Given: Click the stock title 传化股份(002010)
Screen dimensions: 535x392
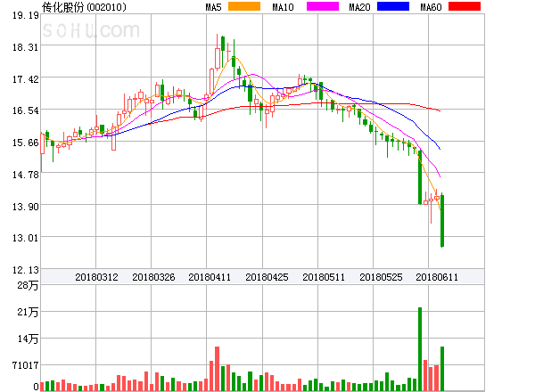Looking at the screenshot, I should click(x=84, y=7).
